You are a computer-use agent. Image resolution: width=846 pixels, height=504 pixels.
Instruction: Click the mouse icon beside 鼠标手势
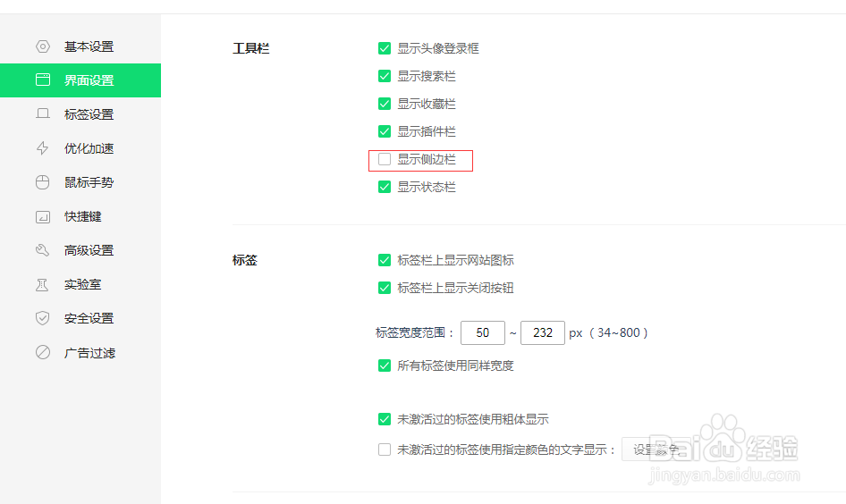click(x=42, y=182)
